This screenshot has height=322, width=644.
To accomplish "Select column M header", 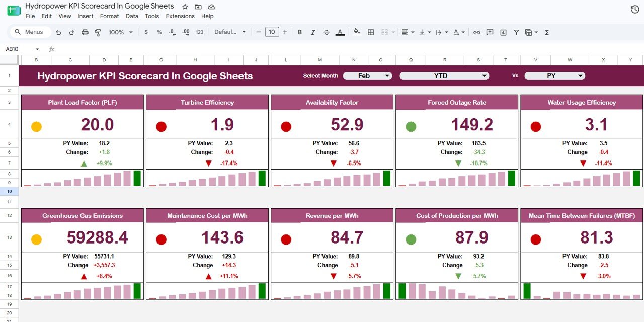I will point(320,60).
